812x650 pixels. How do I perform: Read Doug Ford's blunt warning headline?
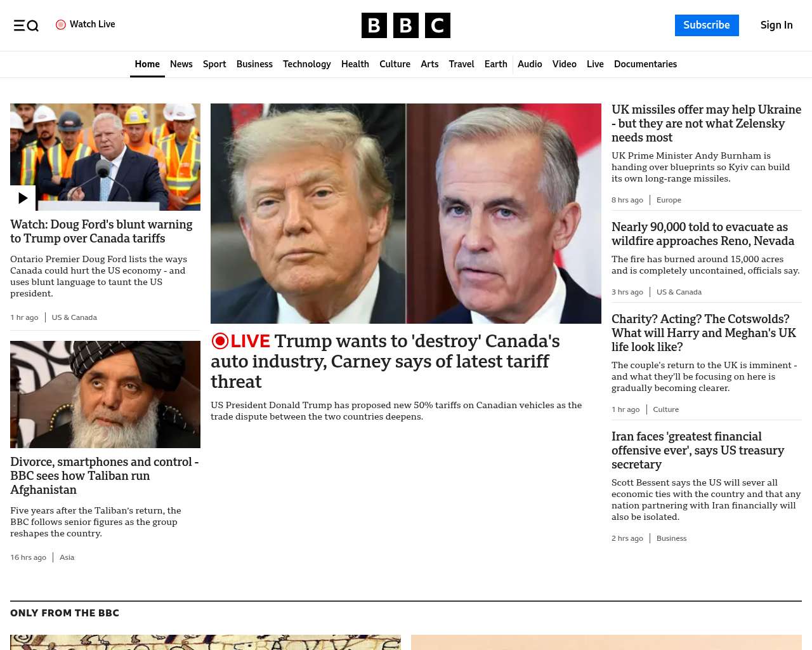pyautogui.click(x=101, y=232)
